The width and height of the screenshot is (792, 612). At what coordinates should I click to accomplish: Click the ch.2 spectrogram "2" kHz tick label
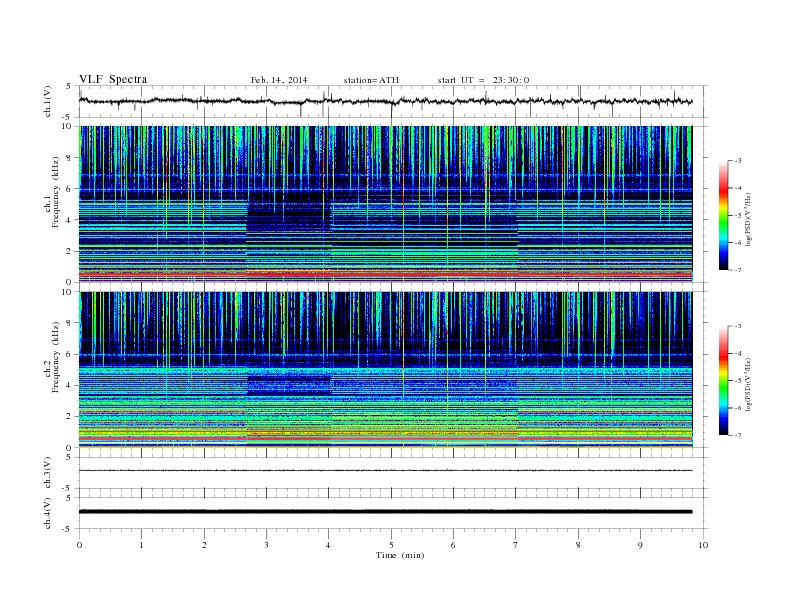[70, 417]
